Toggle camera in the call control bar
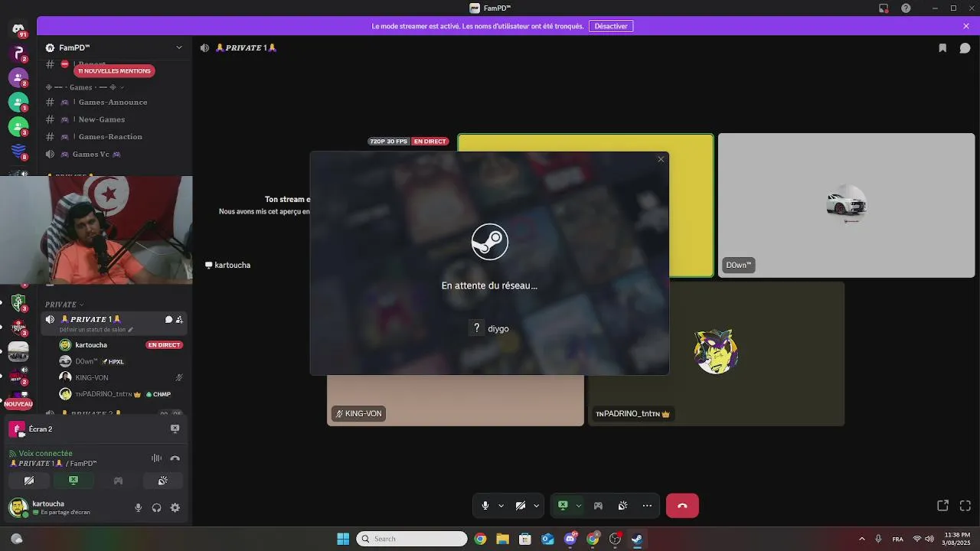The width and height of the screenshot is (980, 551). click(x=521, y=506)
